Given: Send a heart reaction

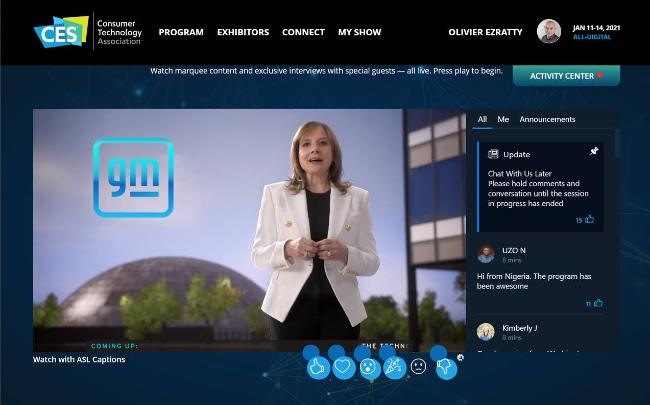Looking at the screenshot, I should [x=343, y=367].
